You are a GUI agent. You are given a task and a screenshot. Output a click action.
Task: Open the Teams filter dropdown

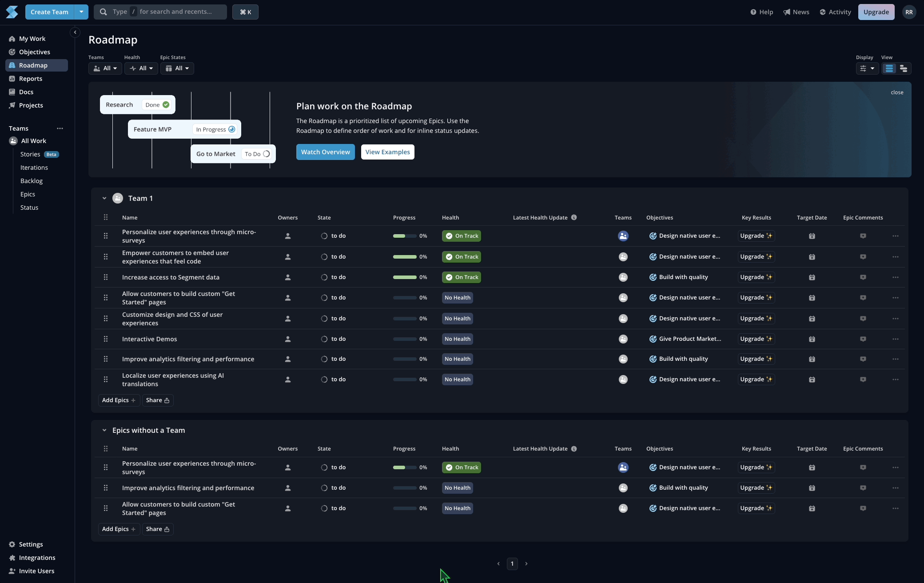coord(105,68)
